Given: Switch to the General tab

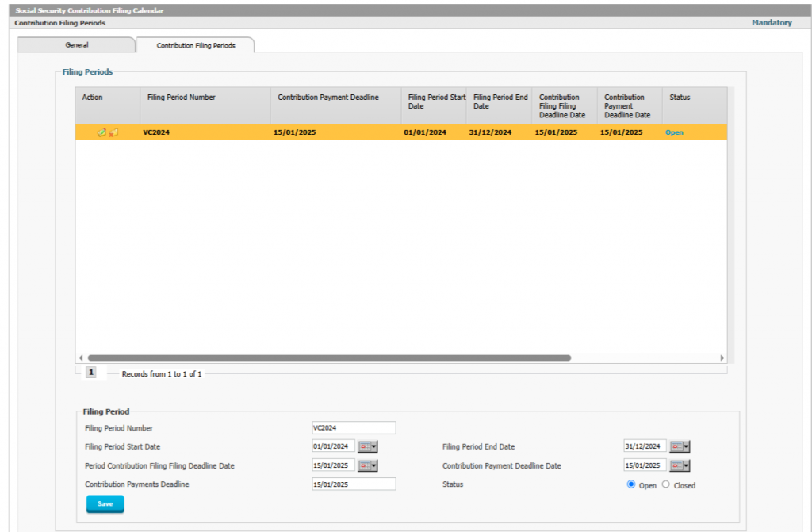Looking at the screenshot, I should pyautogui.click(x=77, y=45).
